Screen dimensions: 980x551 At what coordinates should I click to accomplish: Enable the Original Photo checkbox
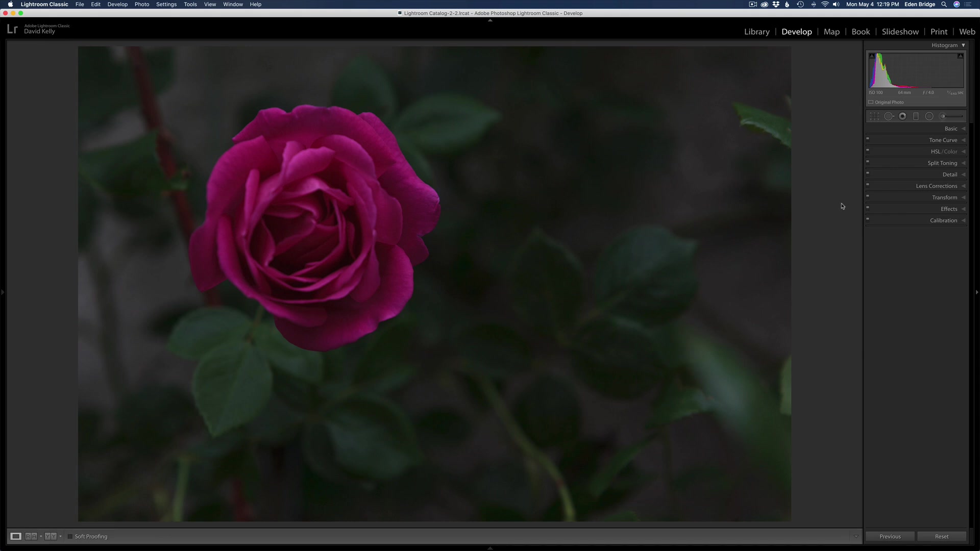coord(871,102)
